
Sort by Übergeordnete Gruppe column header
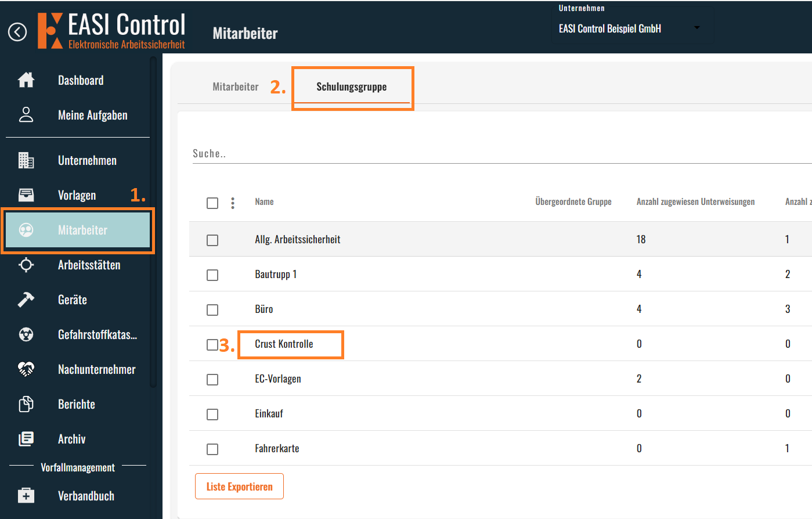(573, 202)
